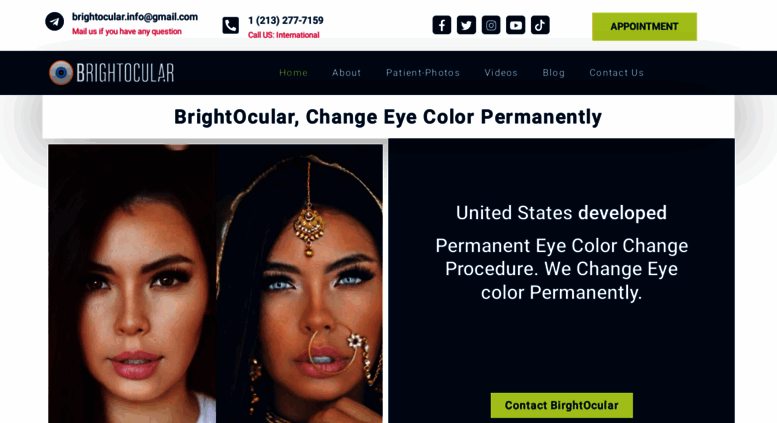Click the phone number 1 (213) 277-7159
This screenshot has height=423, width=777.
285,20
